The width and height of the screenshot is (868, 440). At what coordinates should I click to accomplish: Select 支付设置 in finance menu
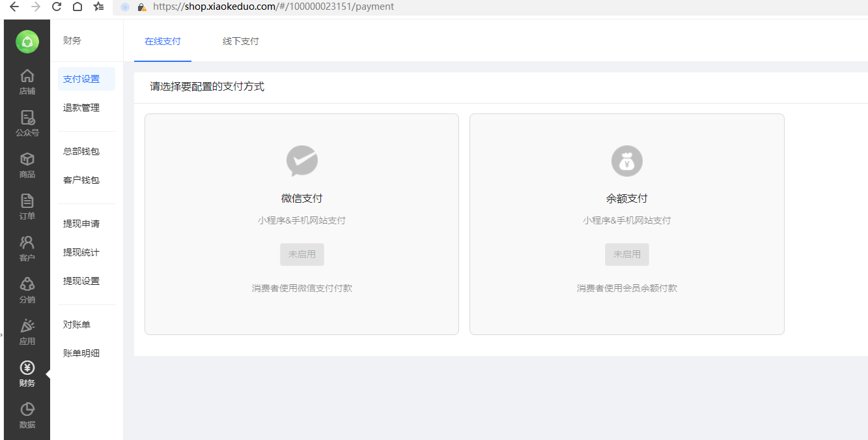(87, 79)
